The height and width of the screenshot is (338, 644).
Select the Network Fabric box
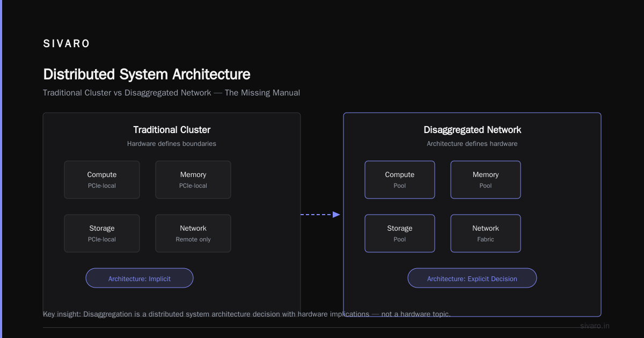click(x=486, y=233)
